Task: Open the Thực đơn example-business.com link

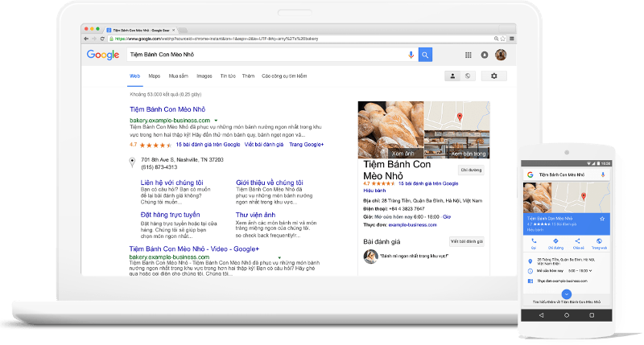Action: point(412,225)
